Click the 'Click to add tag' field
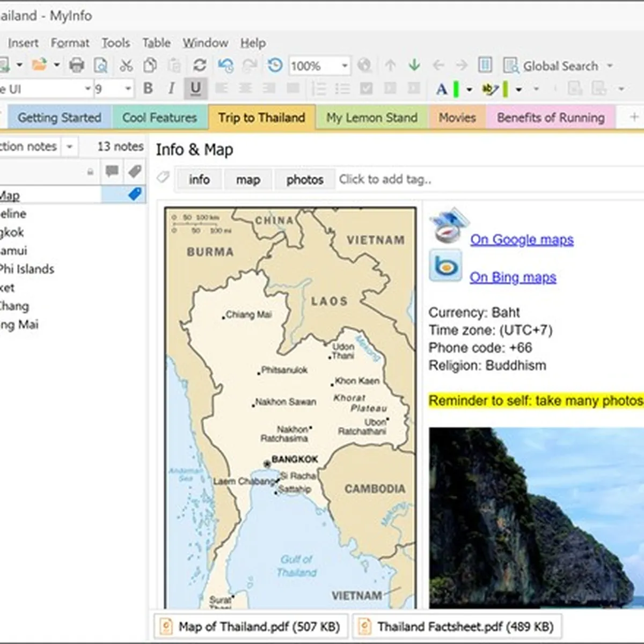Viewport: 644px width, 644px height. (x=385, y=179)
